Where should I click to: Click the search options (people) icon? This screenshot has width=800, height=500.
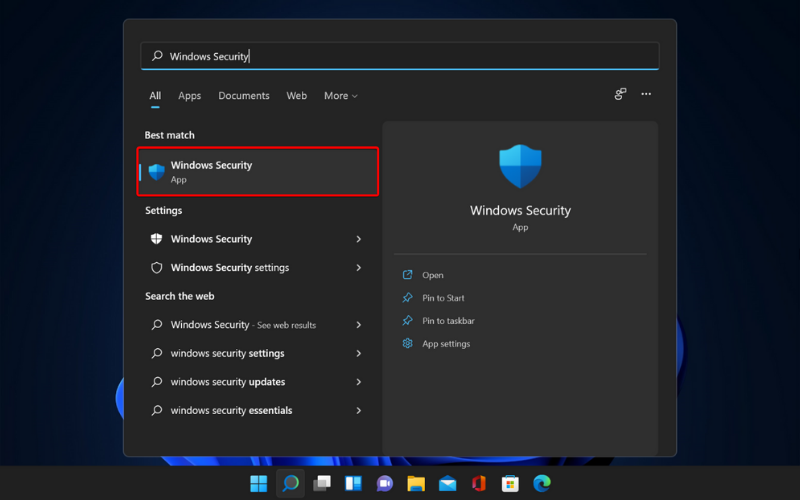coord(620,94)
